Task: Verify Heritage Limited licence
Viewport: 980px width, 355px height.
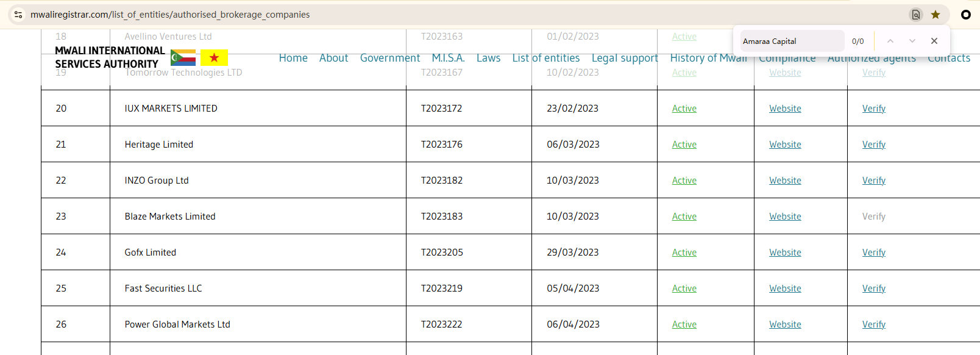Action: tap(873, 145)
